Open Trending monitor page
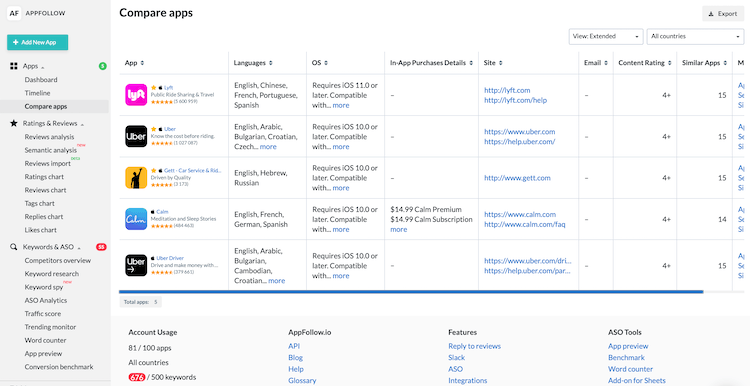Image resolution: width=750 pixels, height=386 pixels. click(x=50, y=327)
